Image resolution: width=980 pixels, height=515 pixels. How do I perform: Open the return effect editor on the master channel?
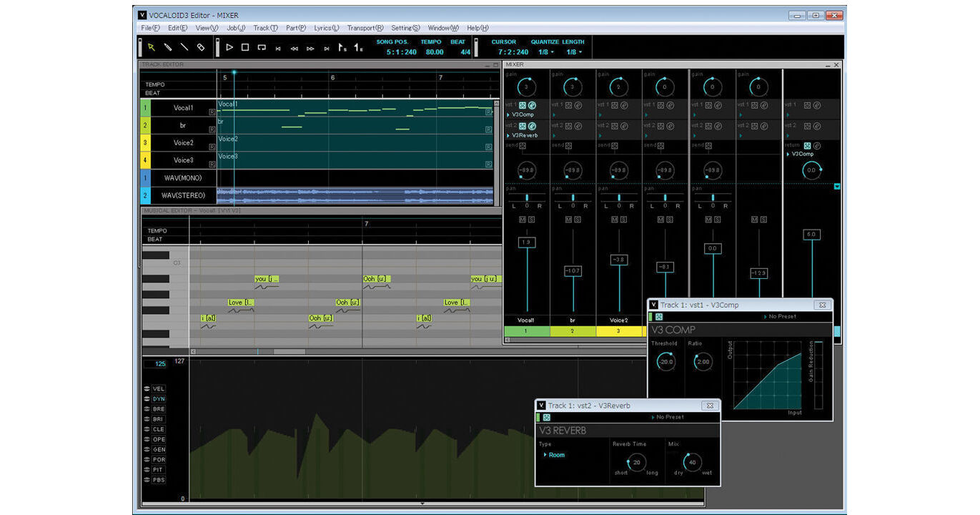(x=816, y=145)
